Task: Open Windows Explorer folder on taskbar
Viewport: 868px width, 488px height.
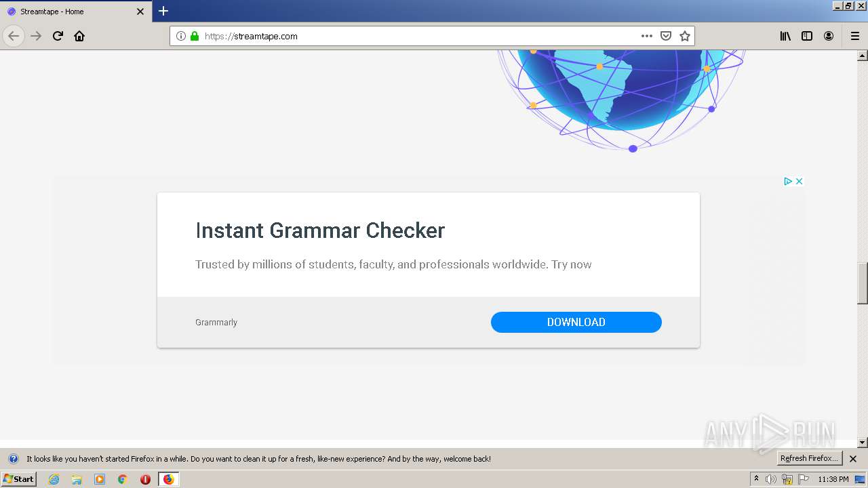Action: (77, 479)
